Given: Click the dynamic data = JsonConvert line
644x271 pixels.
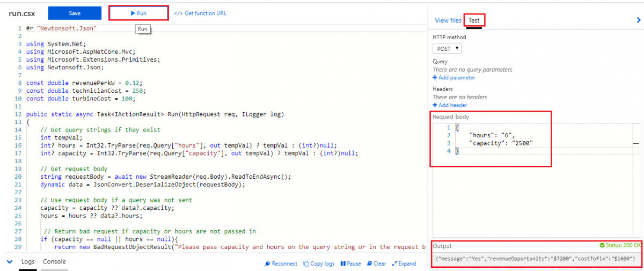Looking at the screenshot, I should (142, 185).
